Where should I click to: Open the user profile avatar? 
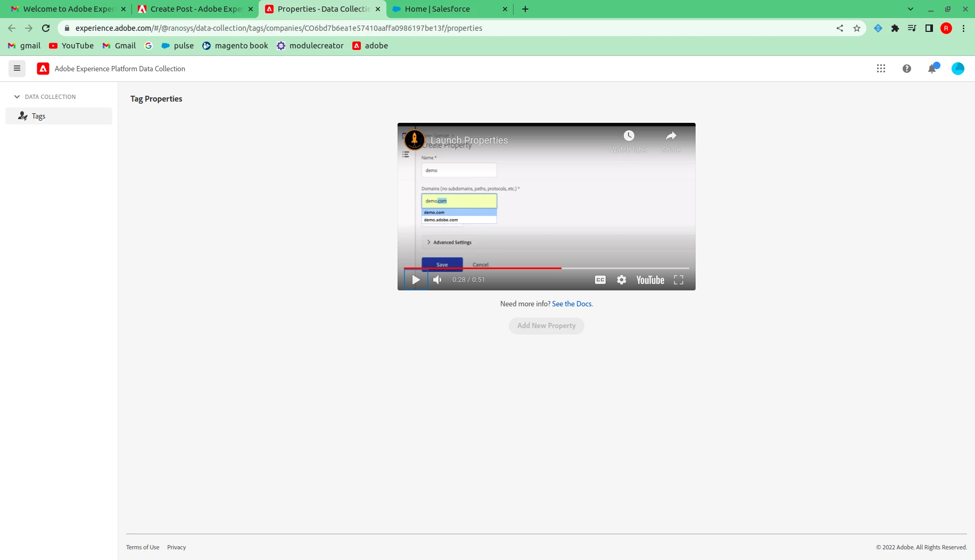958,69
